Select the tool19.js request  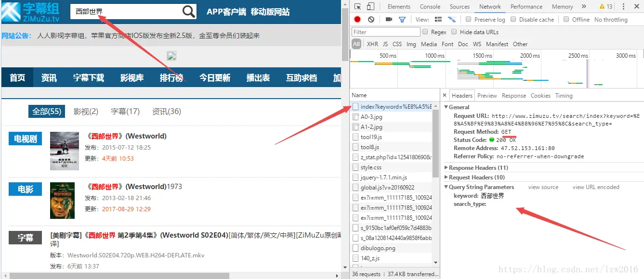click(x=392, y=137)
